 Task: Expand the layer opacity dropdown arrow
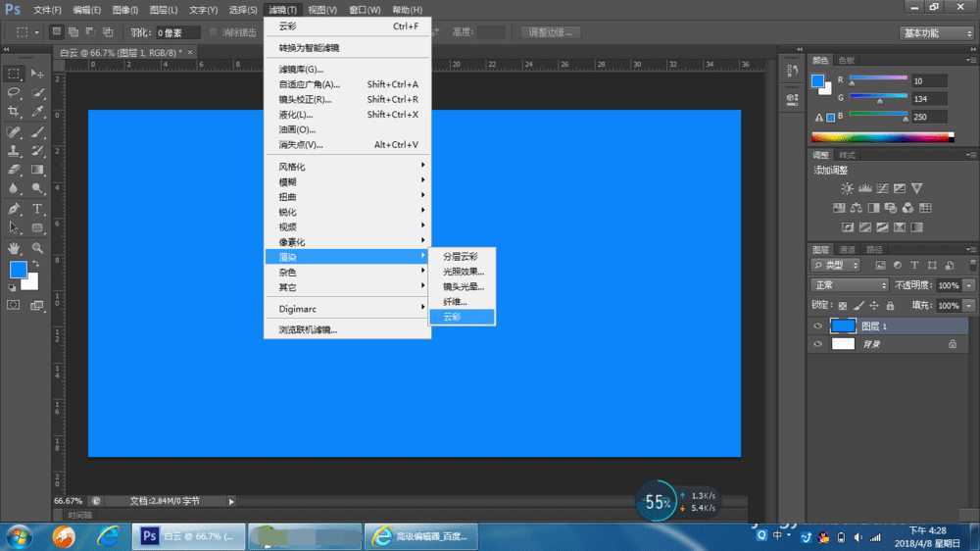point(968,285)
